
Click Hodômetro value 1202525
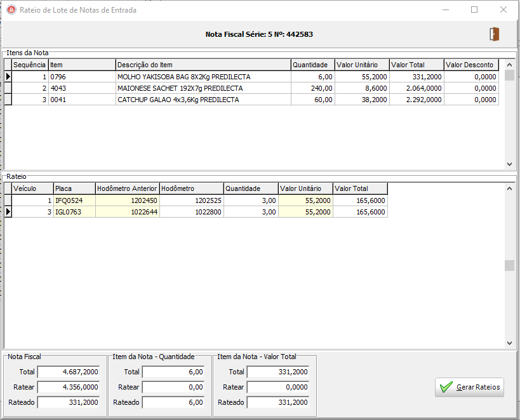coord(190,200)
